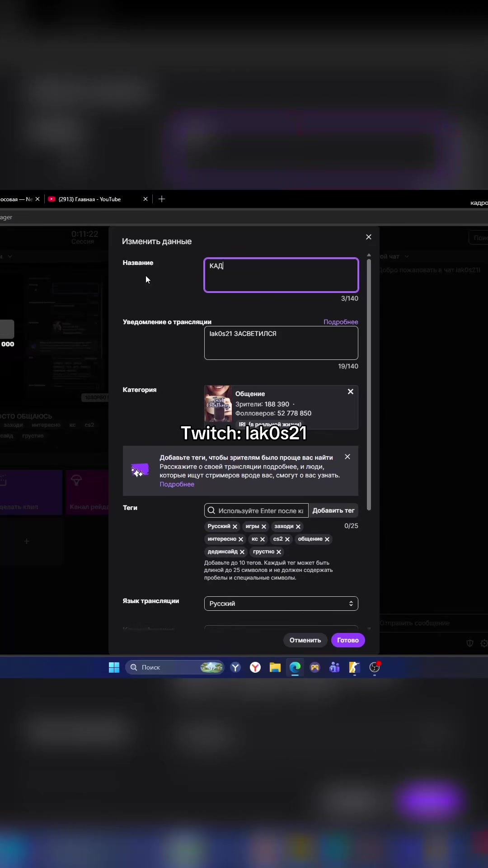The height and width of the screenshot is (868, 488).
Task: Click the Канал рейда quick action tile
Action: (88, 492)
